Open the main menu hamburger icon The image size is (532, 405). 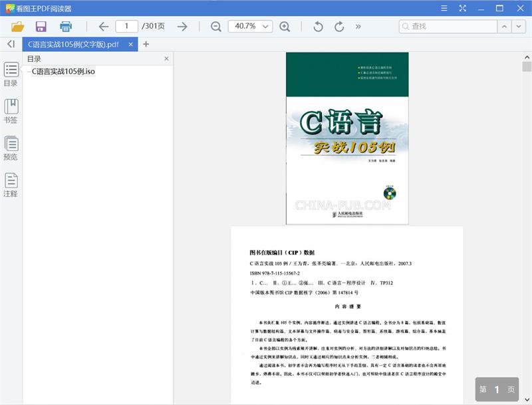click(444, 8)
